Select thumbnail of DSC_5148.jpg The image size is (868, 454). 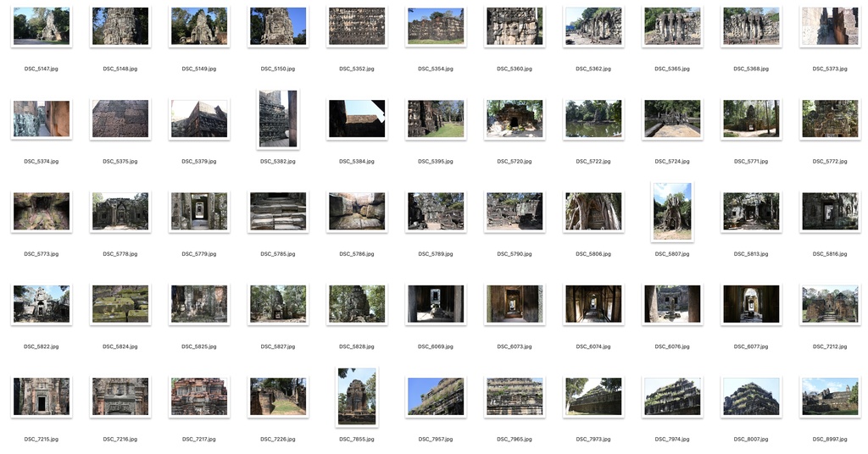[x=120, y=26]
